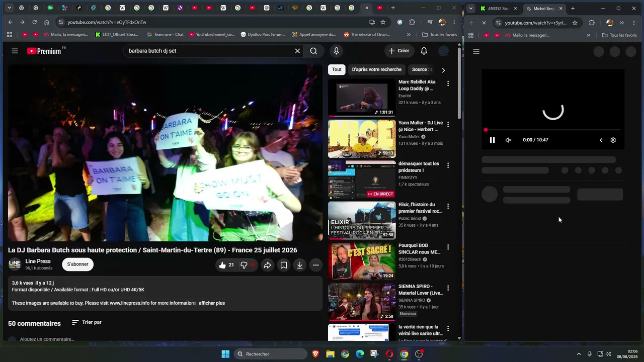Image resolution: width=644 pixels, height=362 pixels.
Task: Open Windows Start menu
Action: tap(225, 354)
